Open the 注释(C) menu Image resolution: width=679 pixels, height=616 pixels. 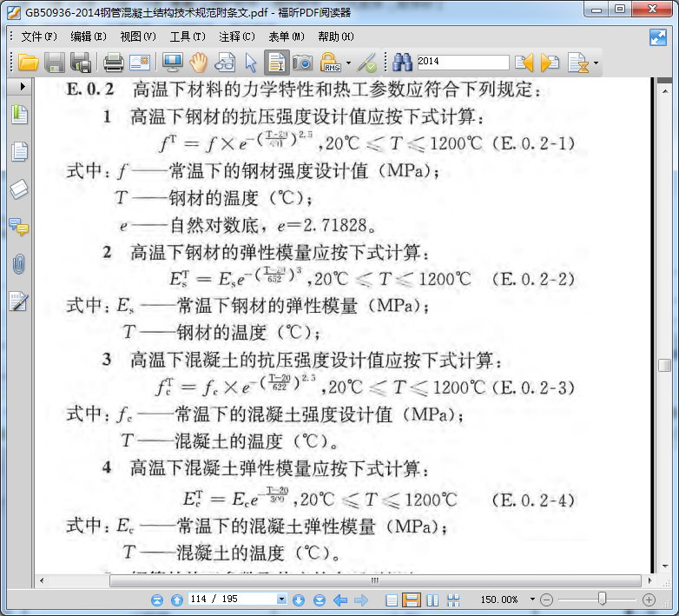(x=236, y=36)
